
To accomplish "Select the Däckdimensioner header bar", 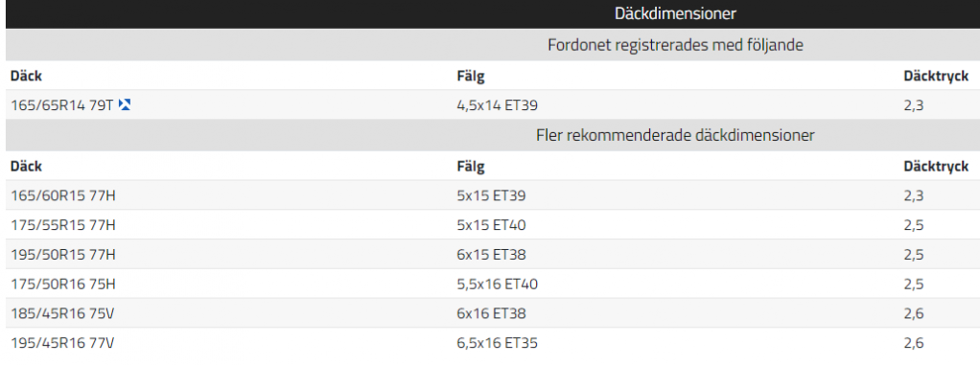I will tap(493, 13).
